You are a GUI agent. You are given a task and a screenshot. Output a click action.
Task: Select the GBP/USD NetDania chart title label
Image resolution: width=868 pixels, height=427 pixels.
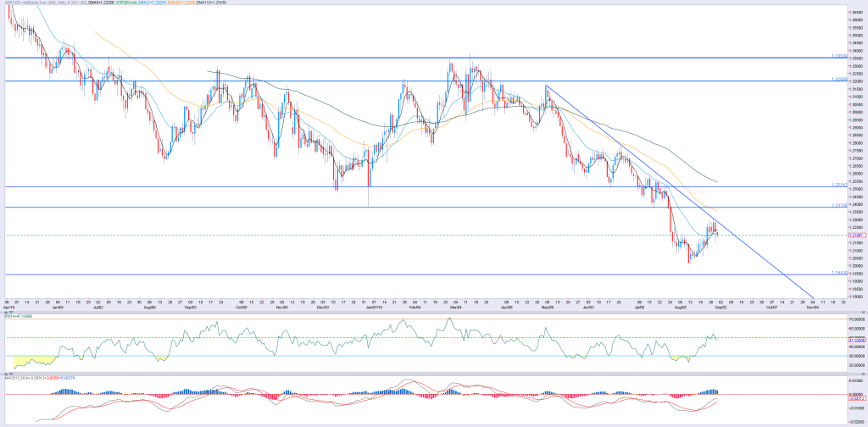click(46, 3)
